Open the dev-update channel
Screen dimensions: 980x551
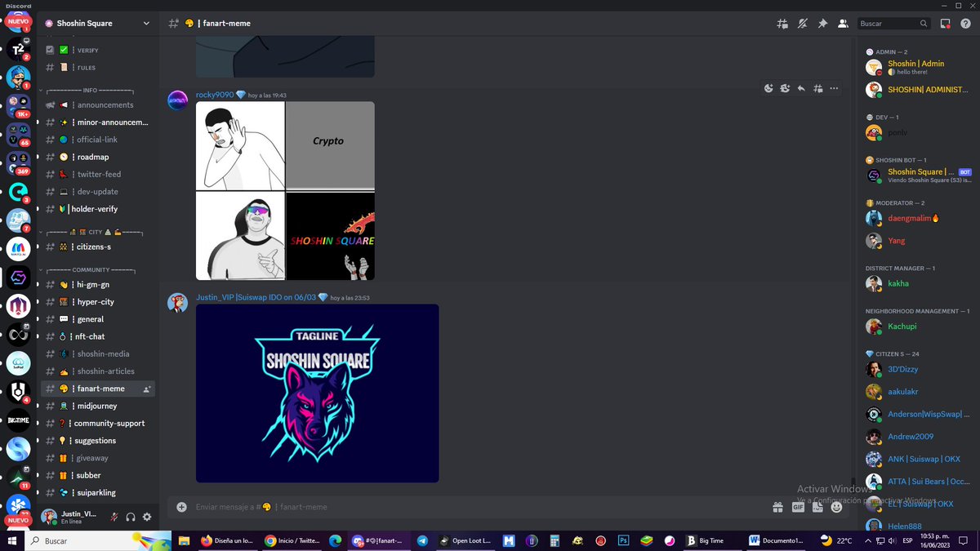[98, 192]
